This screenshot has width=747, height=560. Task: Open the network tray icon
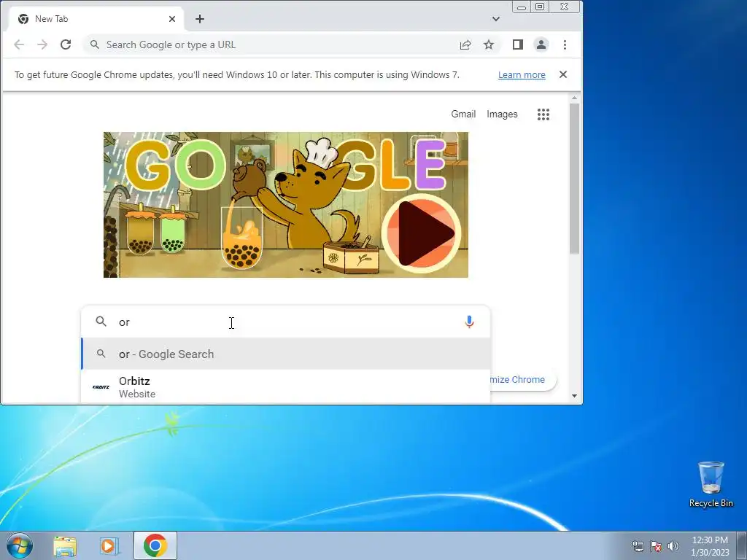click(638, 545)
